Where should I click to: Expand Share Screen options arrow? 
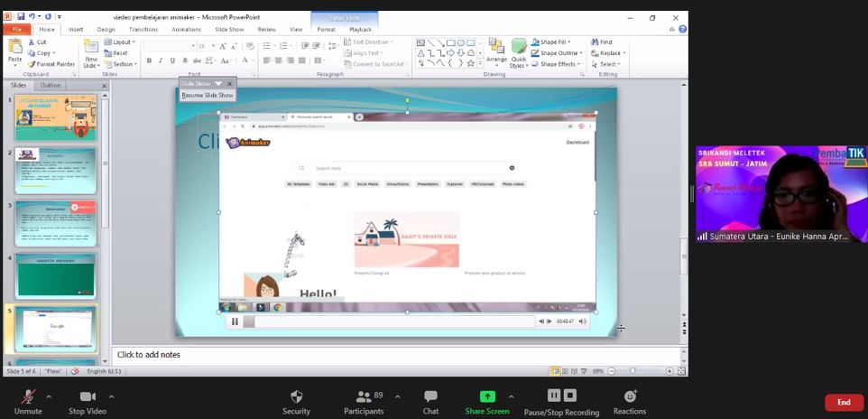click(511, 396)
